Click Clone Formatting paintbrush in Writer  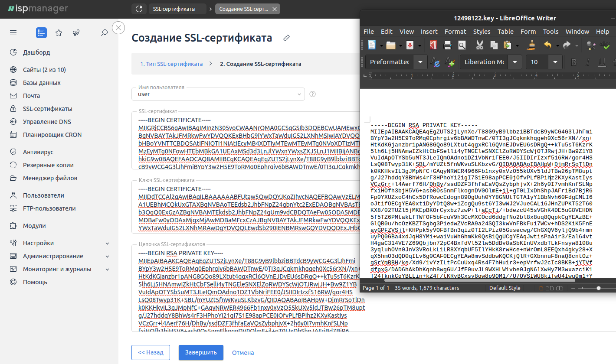531,45
